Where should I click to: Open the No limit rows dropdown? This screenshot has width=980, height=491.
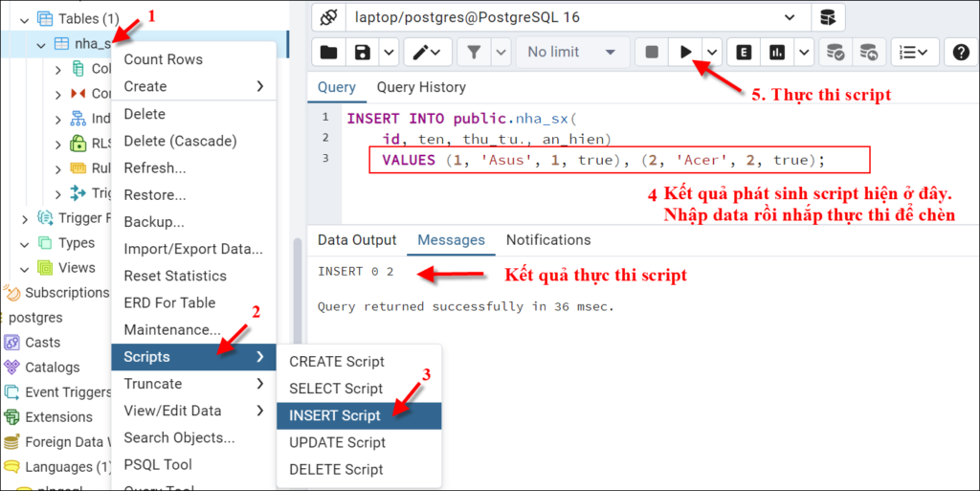pos(571,53)
